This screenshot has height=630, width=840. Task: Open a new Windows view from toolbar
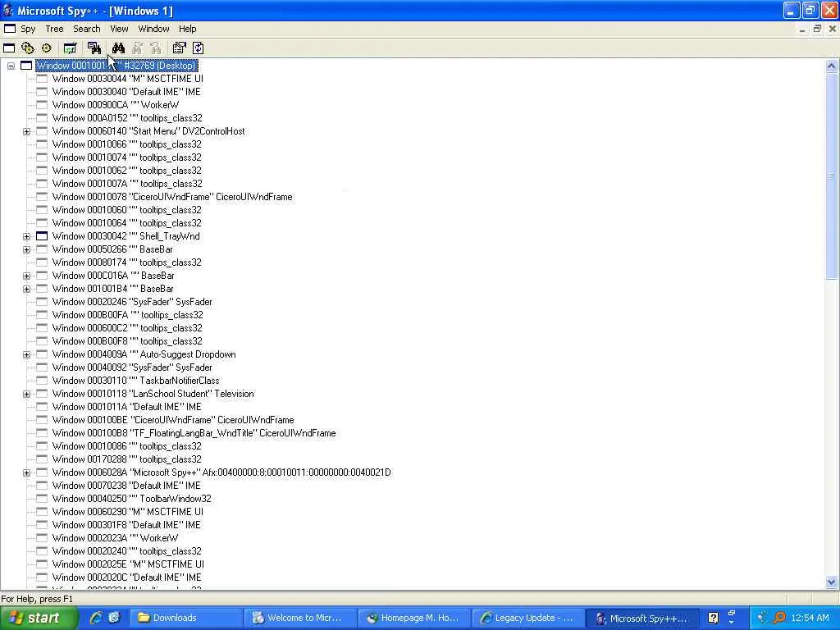[x=9, y=48]
